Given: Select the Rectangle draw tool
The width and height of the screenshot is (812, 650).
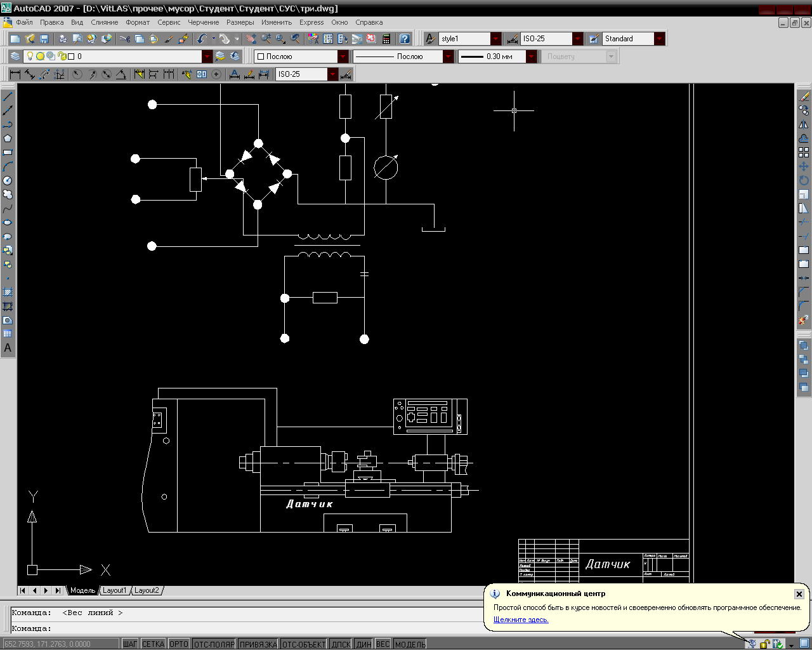Looking at the screenshot, I should coord(8,152).
